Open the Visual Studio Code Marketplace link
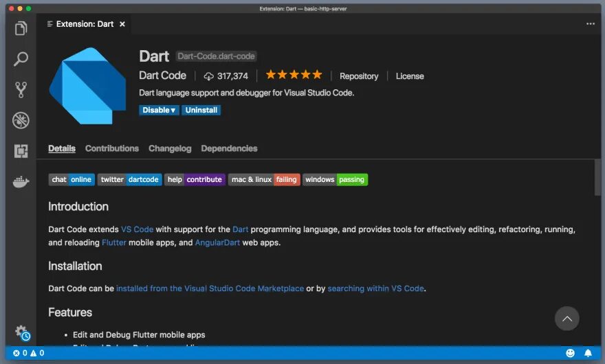Screen dimensions: 605x364 210,288
